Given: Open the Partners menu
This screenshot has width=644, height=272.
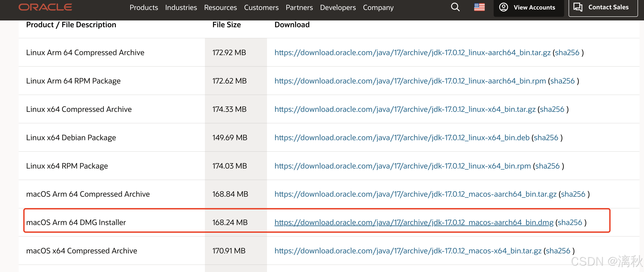Looking at the screenshot, I should coord(299,8).
